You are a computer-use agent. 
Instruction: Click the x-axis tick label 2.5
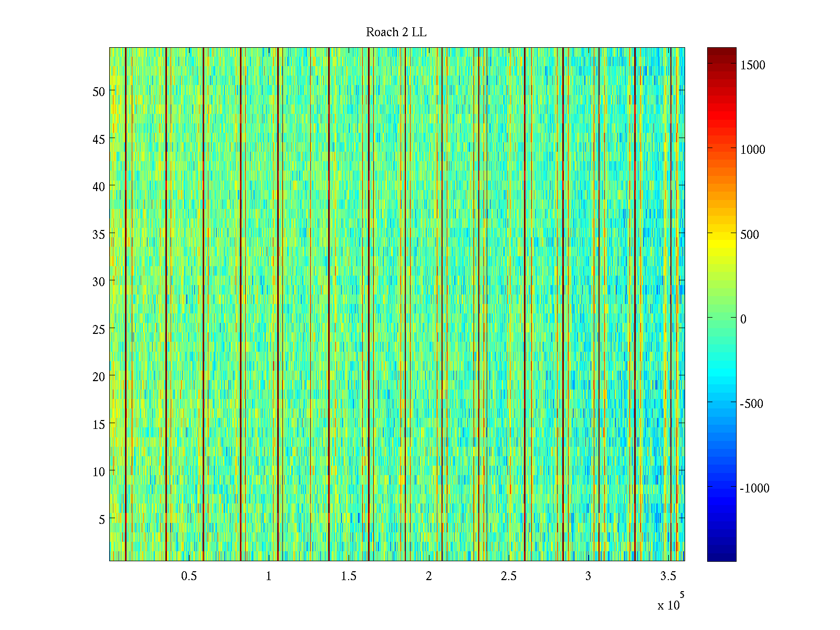(508, 576)
